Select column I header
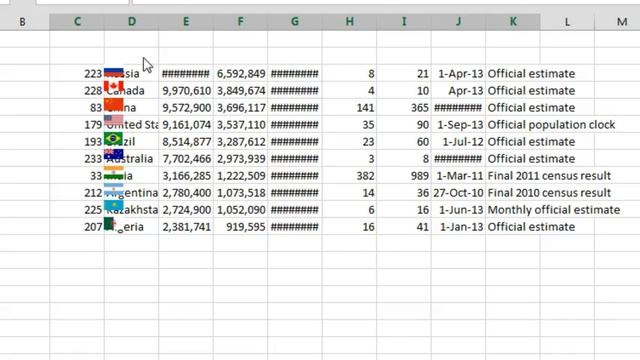640x360 pixels. tap(404, 22)
